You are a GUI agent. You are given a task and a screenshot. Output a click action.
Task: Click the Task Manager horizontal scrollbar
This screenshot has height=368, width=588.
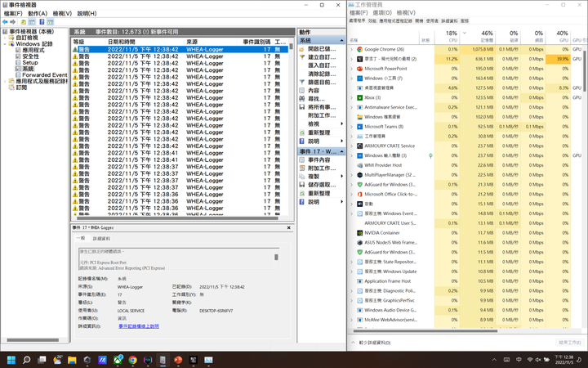(425, 331)
